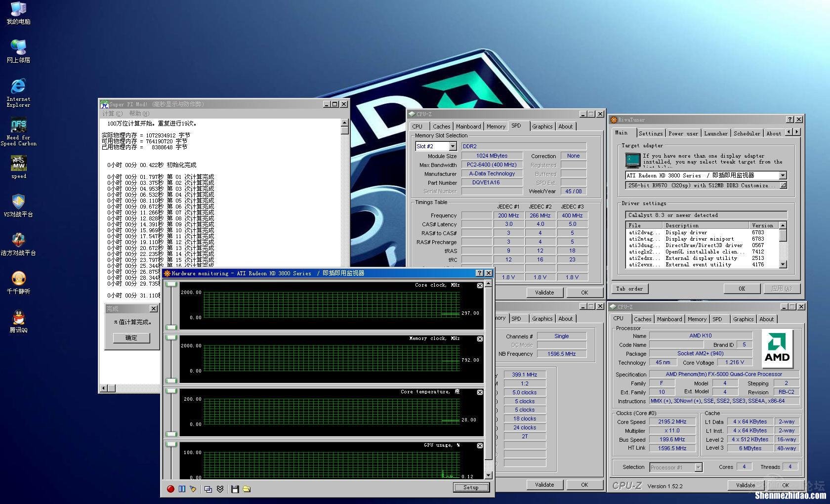Click the Manufacturer A-Data Technology field
The height and width of the screenshot is (504, 830).
click(492, 173)
